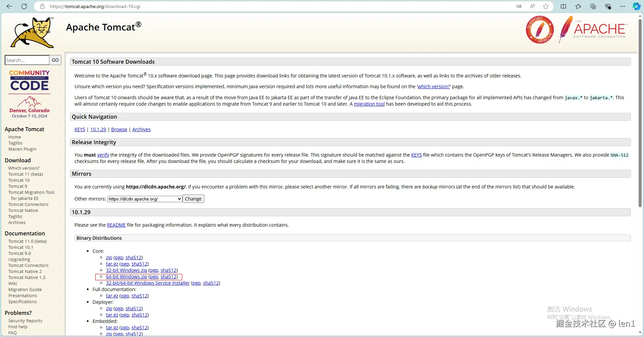Image resolution: width=644 pixels, height=337 pixels.
Task: Open the translate page icon in address bar
Action: 519,6
